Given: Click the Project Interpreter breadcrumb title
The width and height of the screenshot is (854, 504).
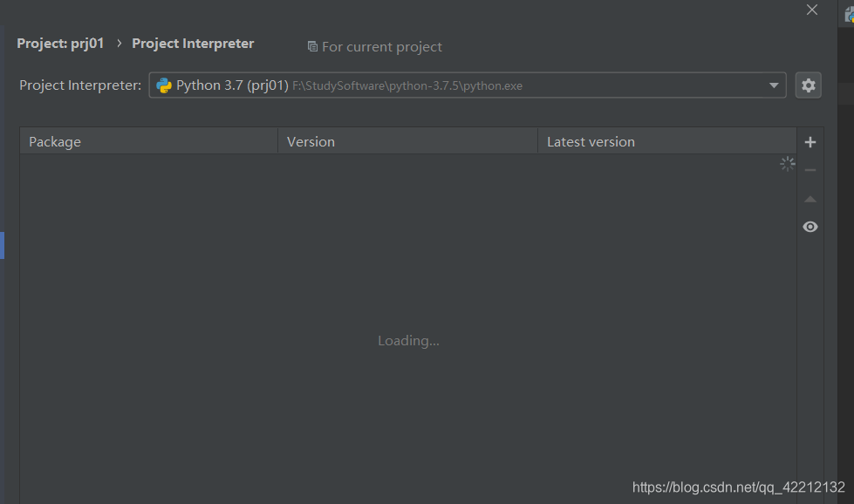Looking at the screenshot, I should click(x=193, y=44).
